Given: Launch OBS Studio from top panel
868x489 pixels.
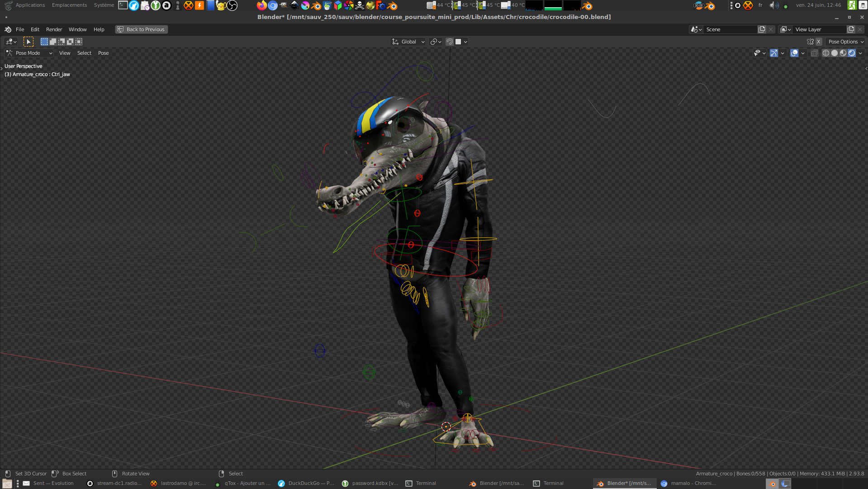Looking at the screenshot, I should (x=232, y=5).
